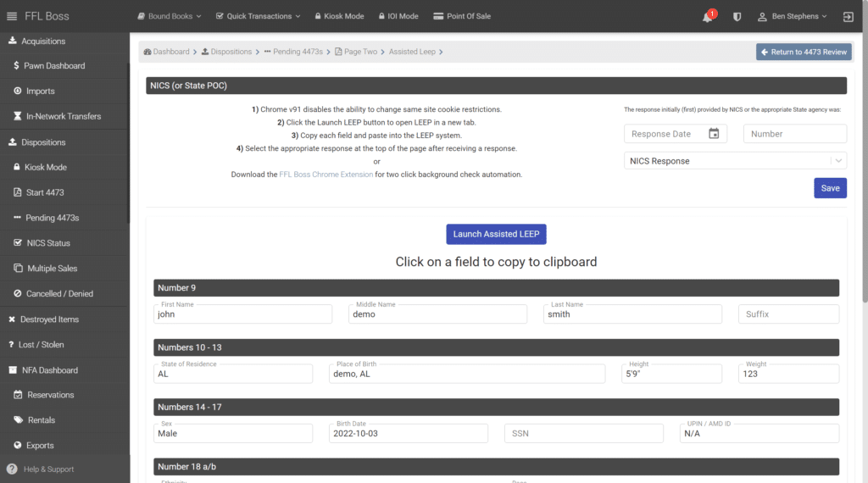Viewport: 868px width, 483px height.
Task: Click the Multiple Sales copy icon
Action: (x=18, y=268)
